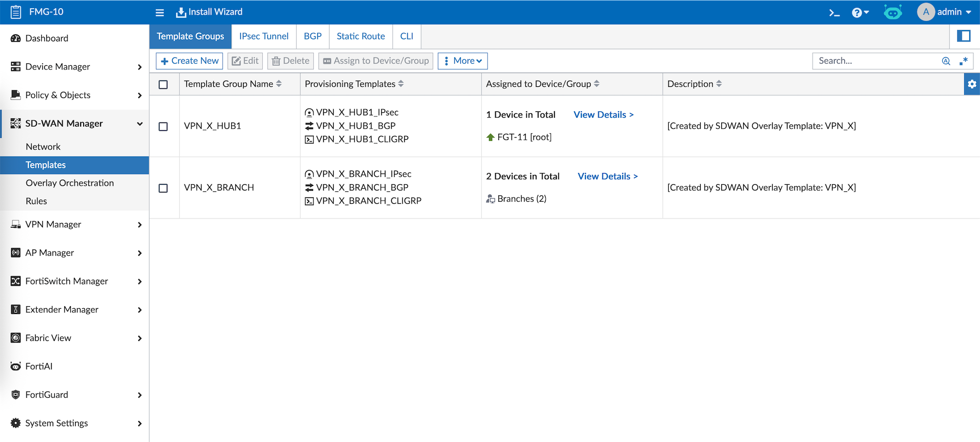
Task: Toggle the sidebar hamburger menu
Action: click(x=160, y=13)
